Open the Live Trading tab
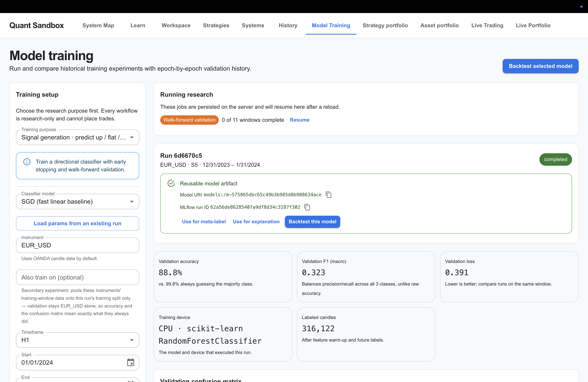 (487, 25)
